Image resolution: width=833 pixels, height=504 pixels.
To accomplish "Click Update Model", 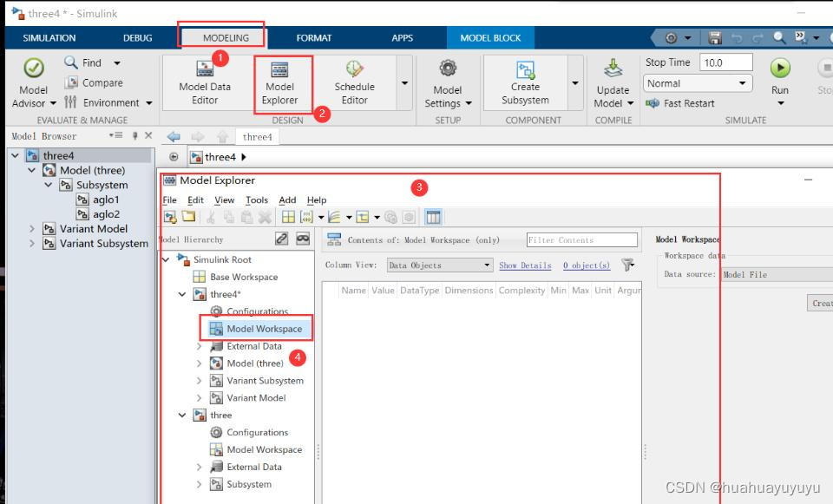I will point(613,83).
